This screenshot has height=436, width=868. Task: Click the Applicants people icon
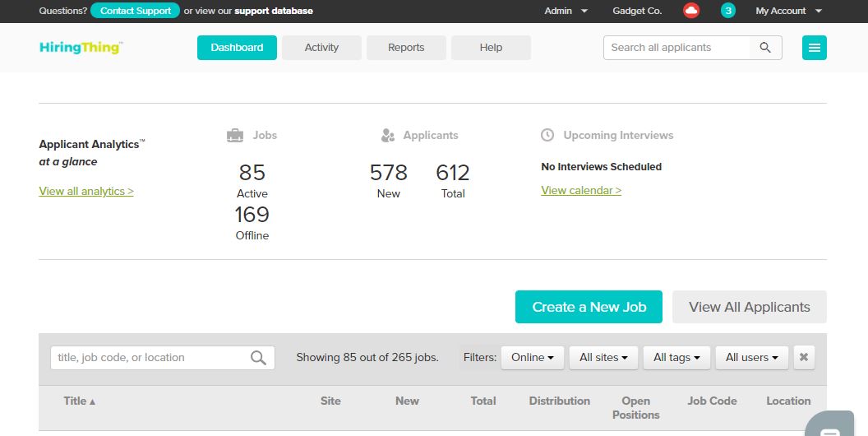(388, 135)
